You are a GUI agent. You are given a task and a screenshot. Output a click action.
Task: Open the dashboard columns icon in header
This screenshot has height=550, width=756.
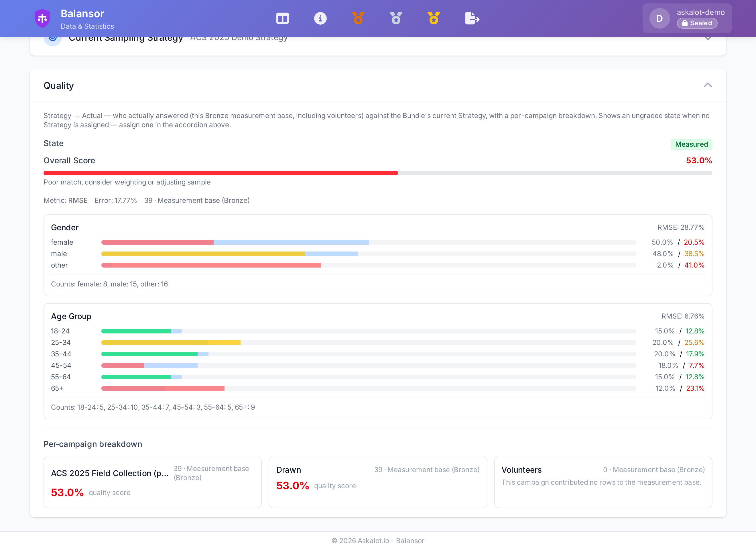pyautogui.click(x=282, y=18)
